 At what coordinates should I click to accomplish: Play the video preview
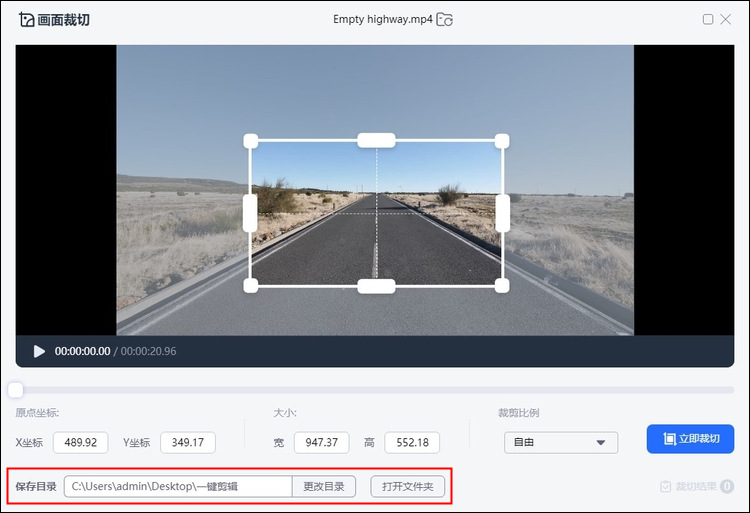pyautogui.click(x=39, y=351)
